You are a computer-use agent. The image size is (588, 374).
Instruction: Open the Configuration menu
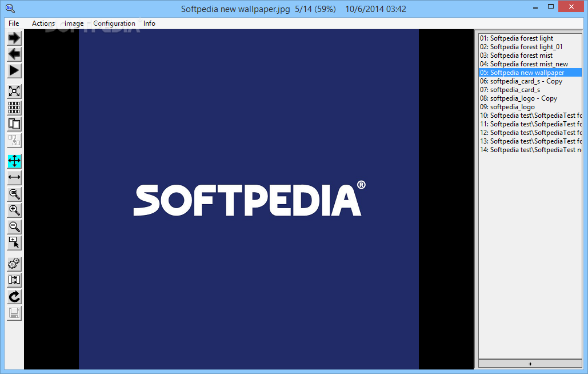click(114, 23)
